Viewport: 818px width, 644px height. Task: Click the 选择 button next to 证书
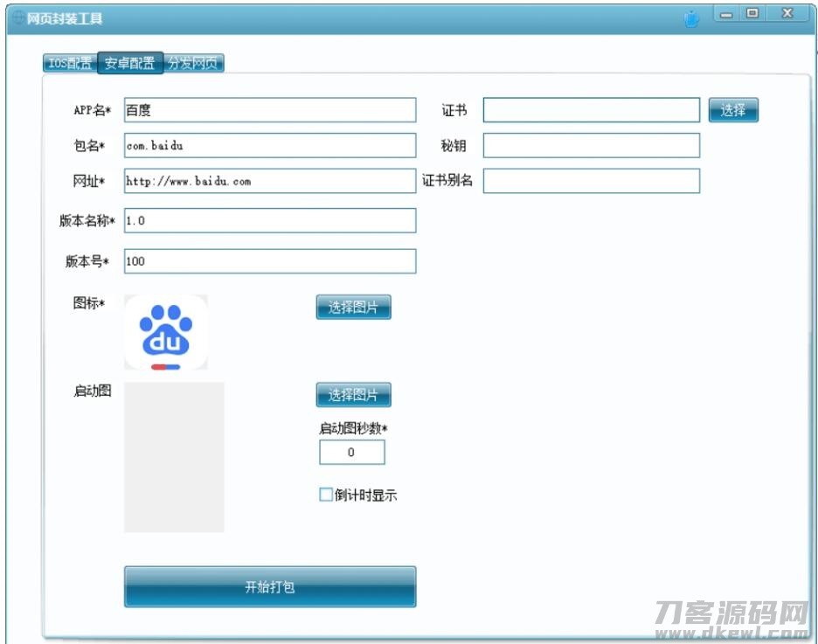(733, 110)
